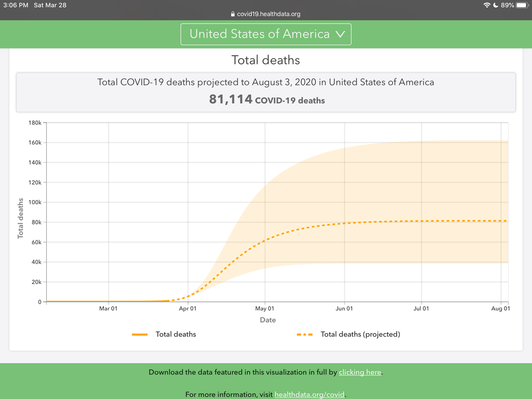Click the May 01 date axis label
The image size is (532, 399).
pyautogui.click(x=265, y=309)
